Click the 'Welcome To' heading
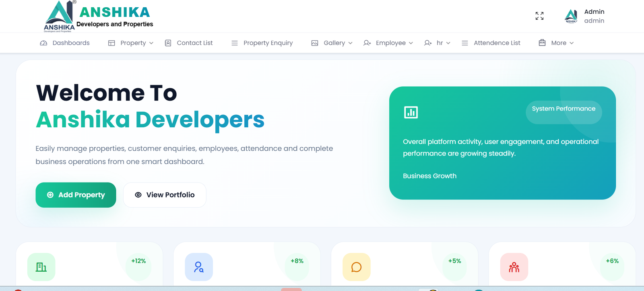 [x=107, y=93]
